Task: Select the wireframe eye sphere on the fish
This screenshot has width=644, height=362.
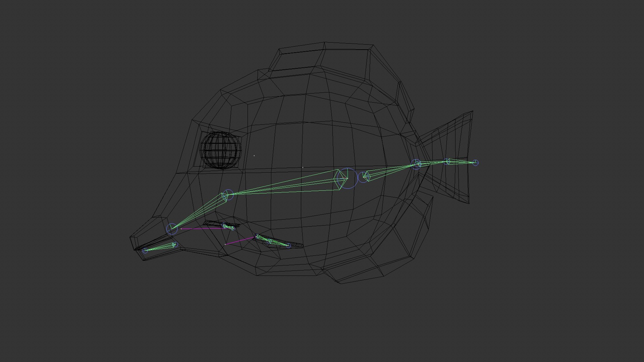Action: click(x=221, y=150)
